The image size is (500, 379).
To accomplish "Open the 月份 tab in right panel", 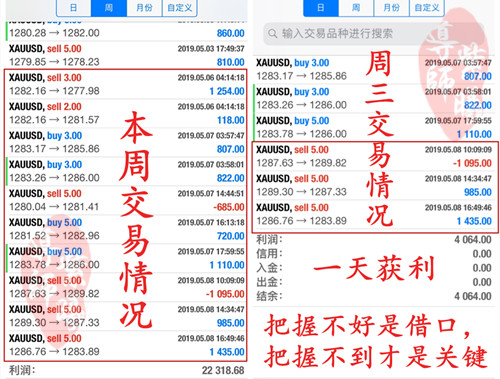I will [391, 7].
